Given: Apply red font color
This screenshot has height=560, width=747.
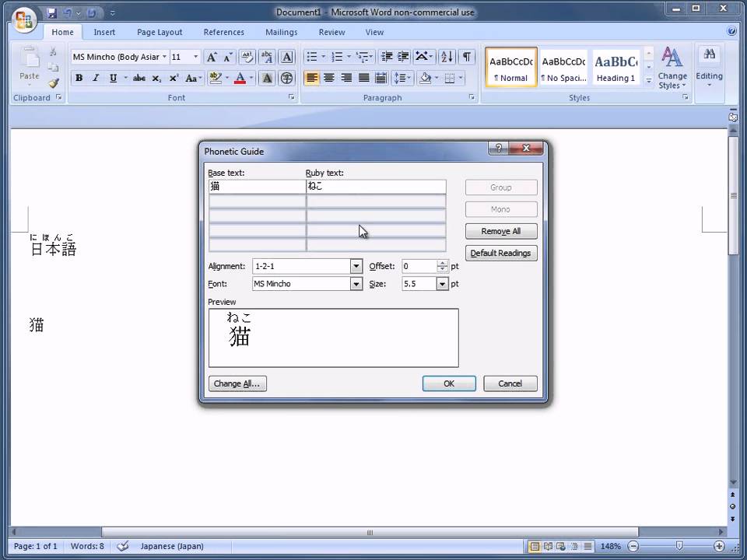Looking at the screenshot, I should tap(240, 78).
